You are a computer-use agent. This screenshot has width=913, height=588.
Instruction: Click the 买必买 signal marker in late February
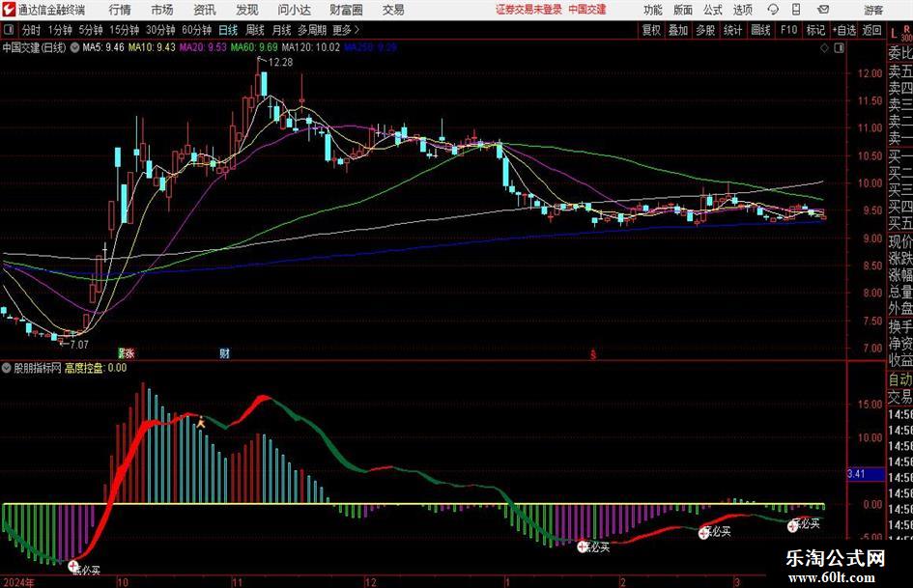coord(703,533)
